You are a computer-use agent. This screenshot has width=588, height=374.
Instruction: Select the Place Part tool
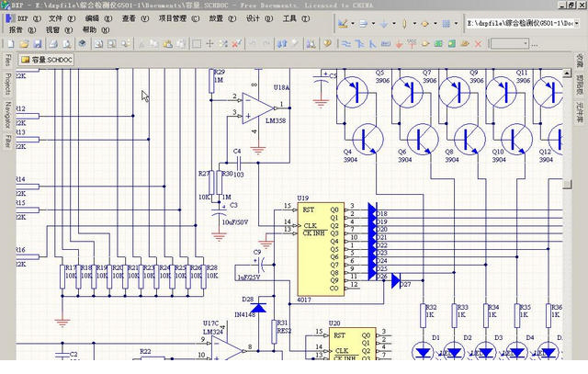pyautogui.click(x=425, y=44)
